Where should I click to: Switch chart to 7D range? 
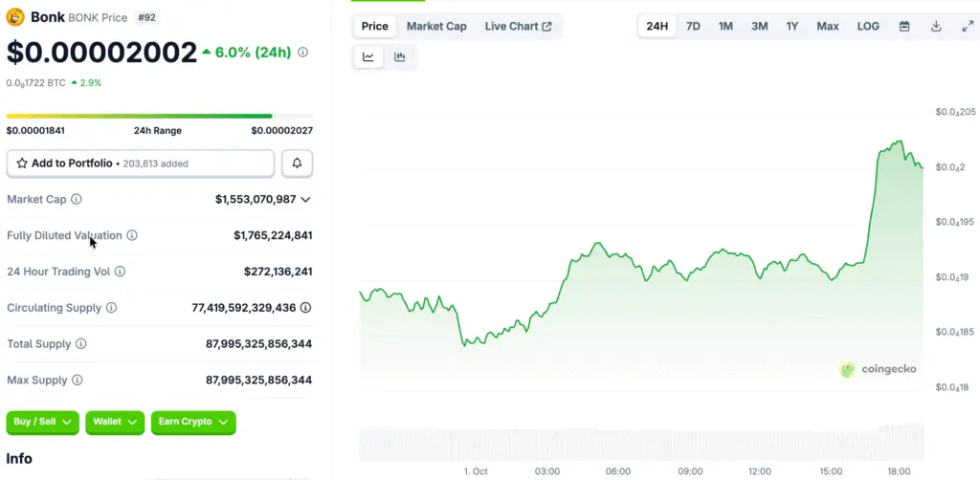[x=693, y=26]
